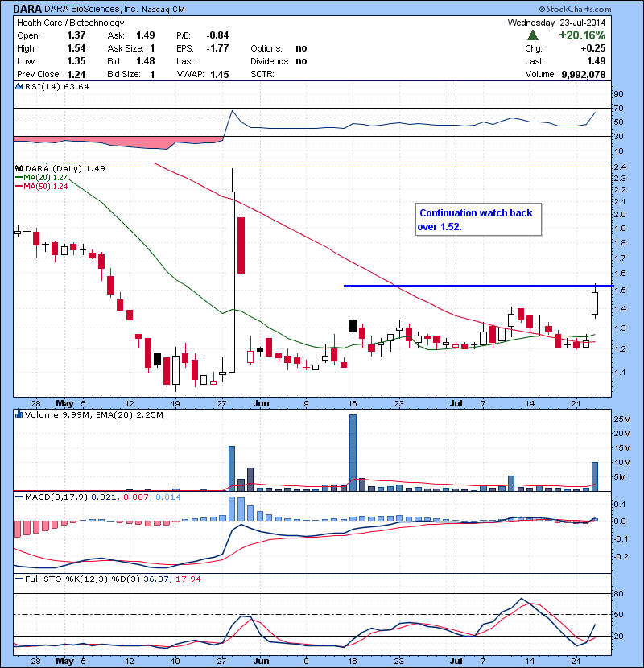Click the May label on bottom axis
Image resolution: width=644 pixels, height=668 pixels.
(x=64, y=661)
